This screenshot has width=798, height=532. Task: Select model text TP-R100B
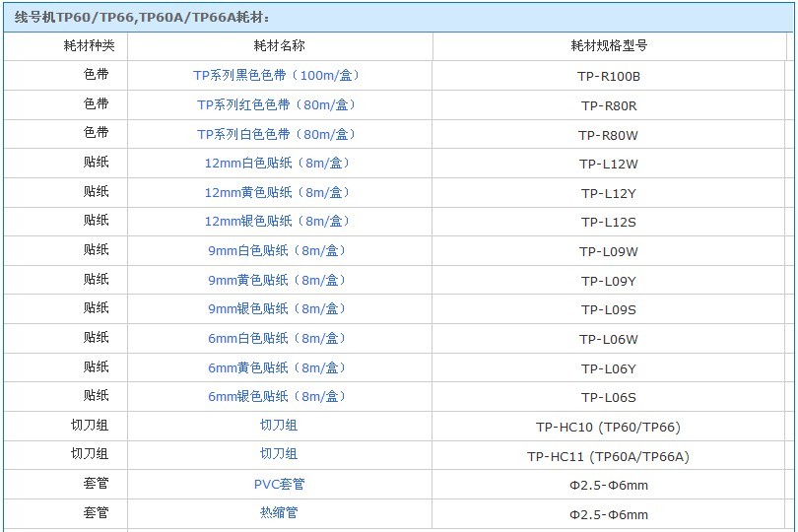(x=609, y=77)
